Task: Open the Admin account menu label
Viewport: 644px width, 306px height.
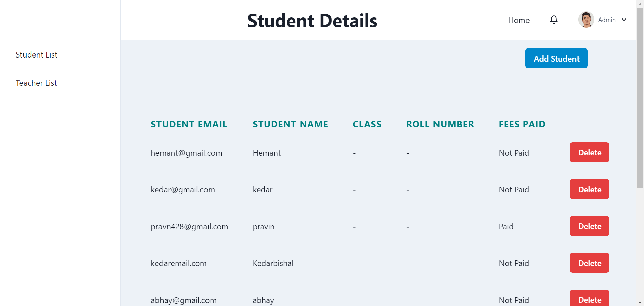Action: pos(607,20)
